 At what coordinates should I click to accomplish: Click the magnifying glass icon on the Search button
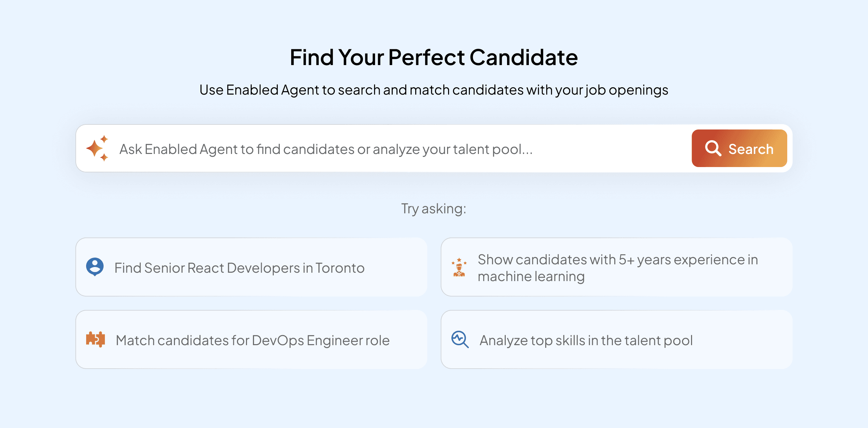(x=714, y=148)
